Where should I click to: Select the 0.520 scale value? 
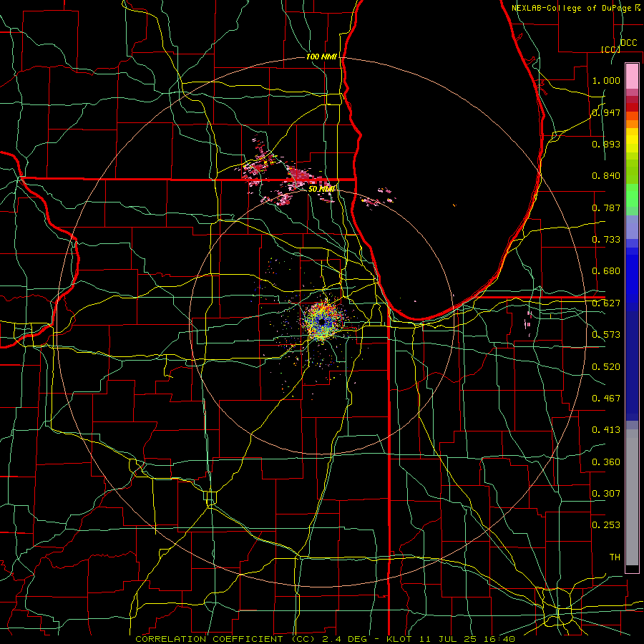click(x=606, y=367)
